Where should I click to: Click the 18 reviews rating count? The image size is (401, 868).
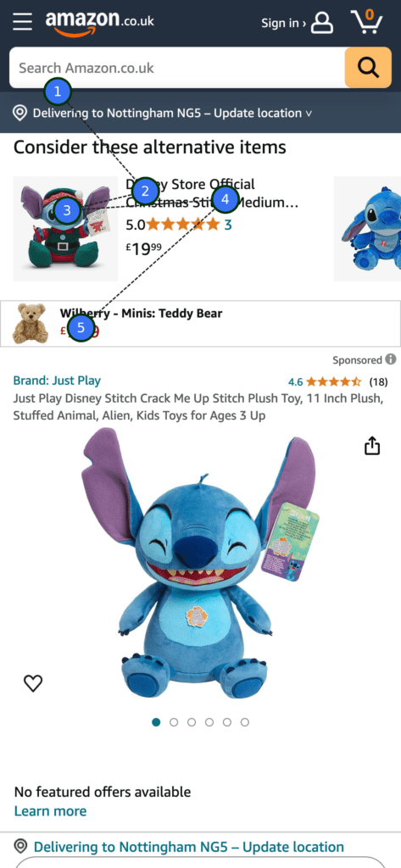[x=378, y=381]
